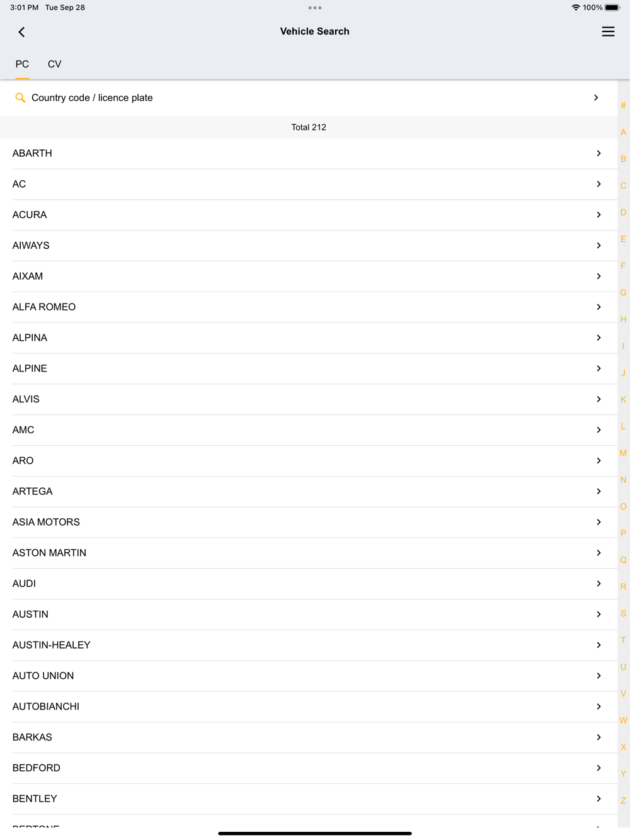Tap the yellow search magnifier icon
Screen dimensions: 630x840
(x=20, y=98)
